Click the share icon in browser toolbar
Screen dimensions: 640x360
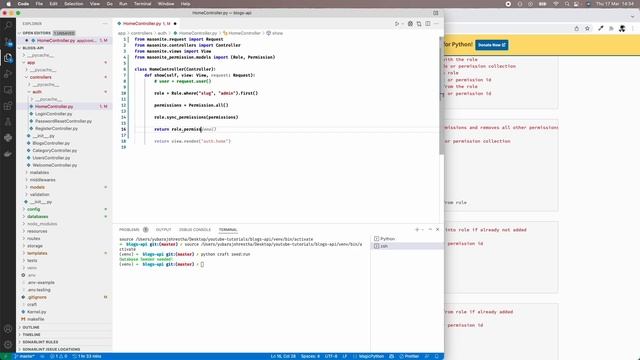(576, 29)
